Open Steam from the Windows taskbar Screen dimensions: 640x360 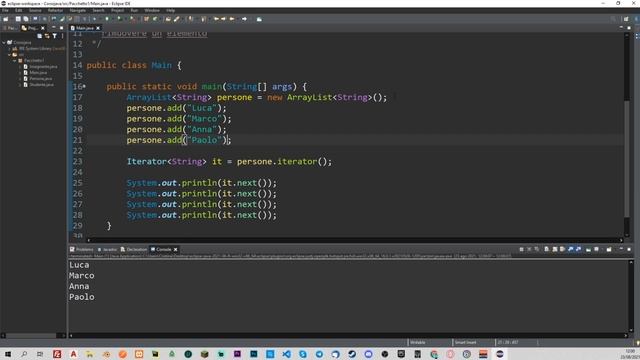pos(352,354)
